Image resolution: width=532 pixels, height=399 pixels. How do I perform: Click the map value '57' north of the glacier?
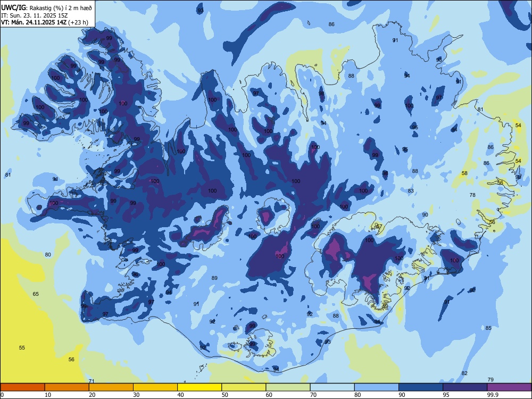(x=379, y=226)
